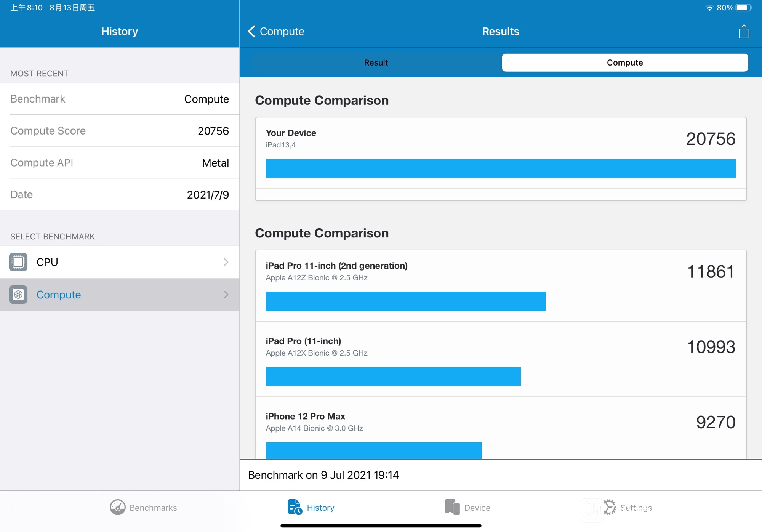Select the Compute benchmark entry
Screen dimensions: 762x532
pyautogui.click(x=120, y=295)
